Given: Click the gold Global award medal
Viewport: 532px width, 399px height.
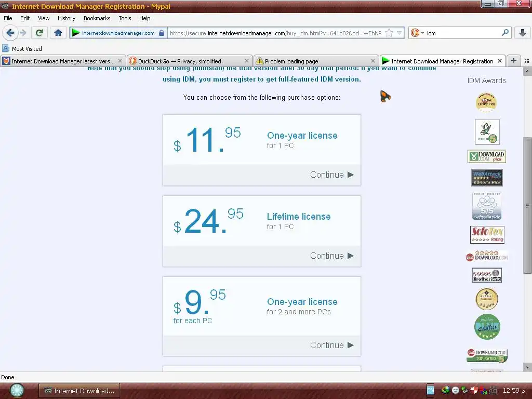Looking at the screenshot, I should [x=486, y=299].
